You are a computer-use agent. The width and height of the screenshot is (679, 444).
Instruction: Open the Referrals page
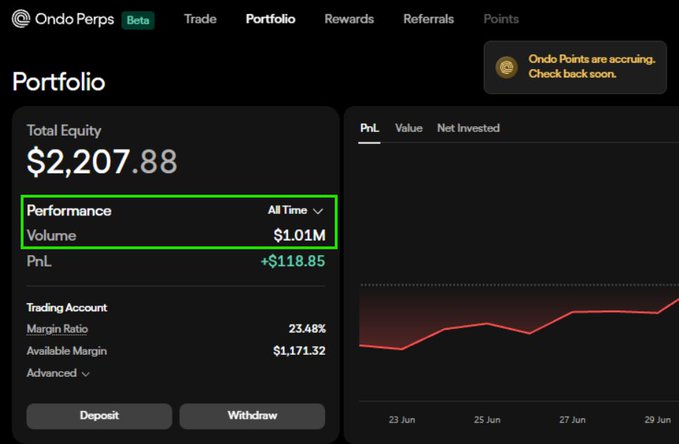coord(429,19)
